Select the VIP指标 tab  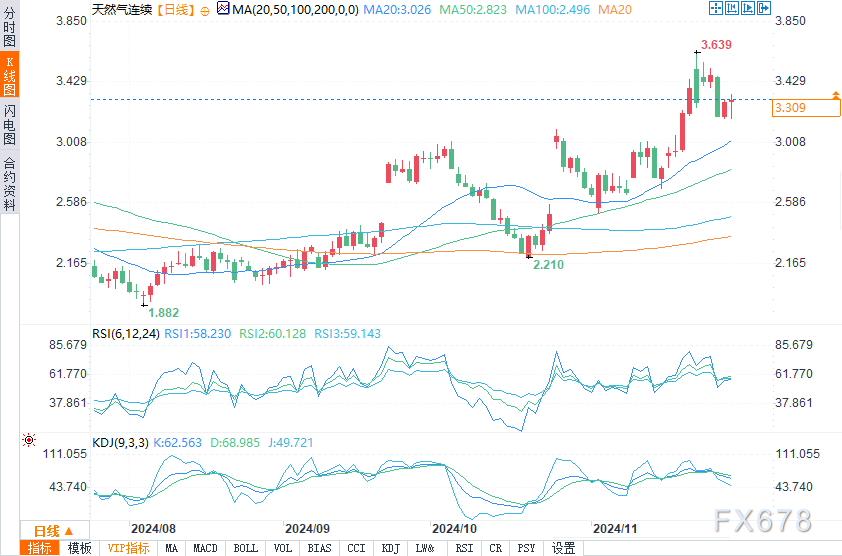click(x=128, y=548)
